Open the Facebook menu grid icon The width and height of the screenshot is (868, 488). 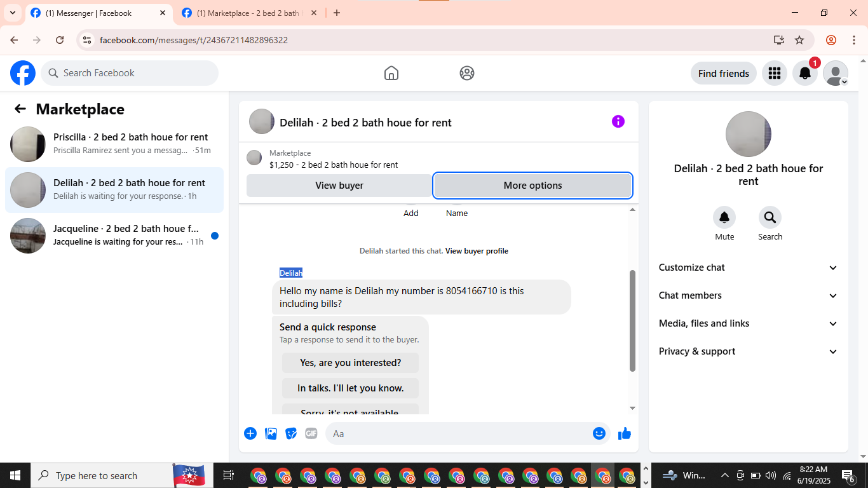click(774, 73)
